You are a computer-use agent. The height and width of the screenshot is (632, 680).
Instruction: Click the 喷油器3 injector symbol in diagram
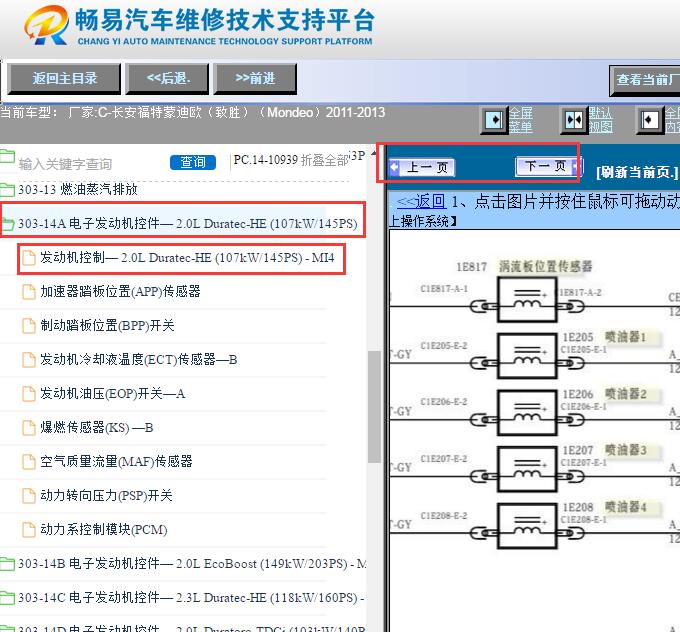pos(527,469)
